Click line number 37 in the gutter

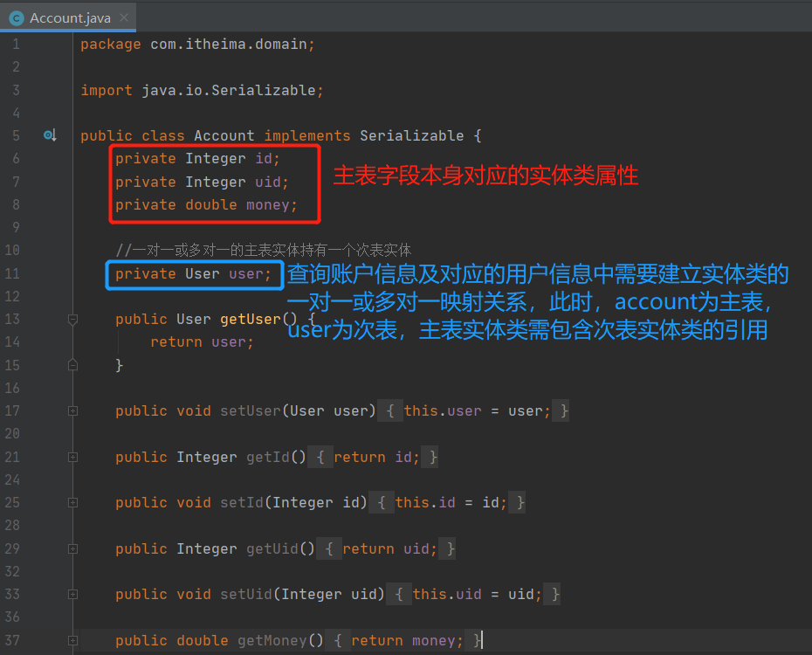click(12, 640)
